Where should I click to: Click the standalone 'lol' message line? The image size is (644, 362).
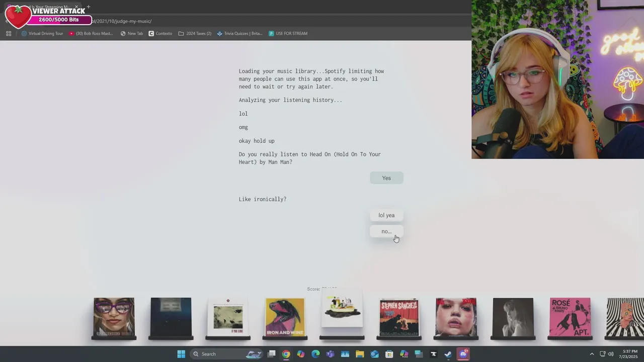[x=244, y=114]
